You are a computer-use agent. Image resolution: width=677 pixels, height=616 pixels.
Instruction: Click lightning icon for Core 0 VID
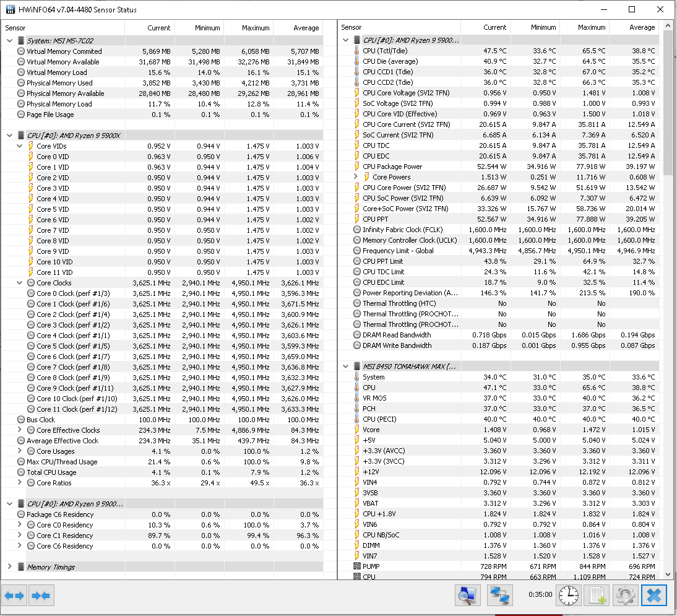pyautogui.click(x=31, y=157)
